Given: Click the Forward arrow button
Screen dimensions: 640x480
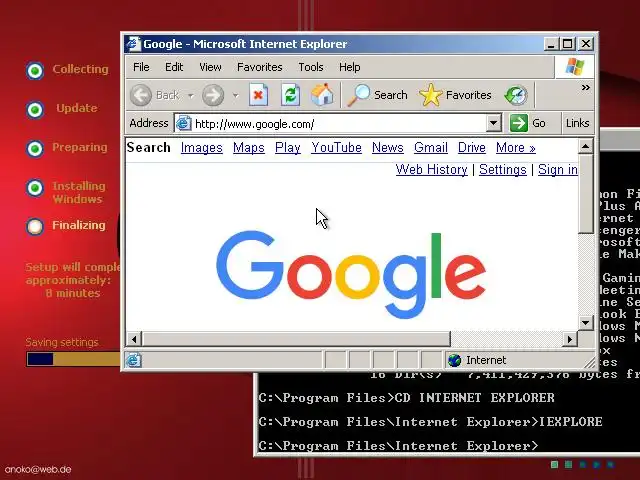Looking at the screenshot, I should click(x=213, y=95).
